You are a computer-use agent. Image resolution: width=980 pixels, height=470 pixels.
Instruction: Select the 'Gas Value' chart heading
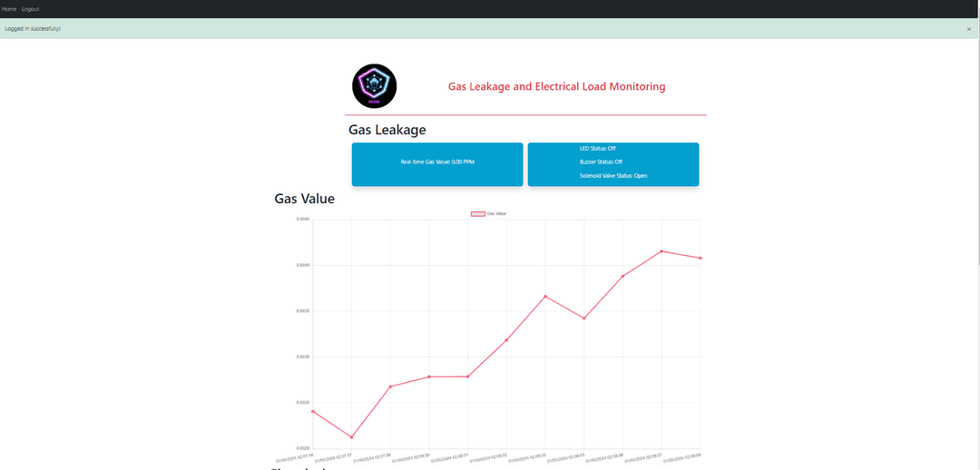[x=304, y=199]
